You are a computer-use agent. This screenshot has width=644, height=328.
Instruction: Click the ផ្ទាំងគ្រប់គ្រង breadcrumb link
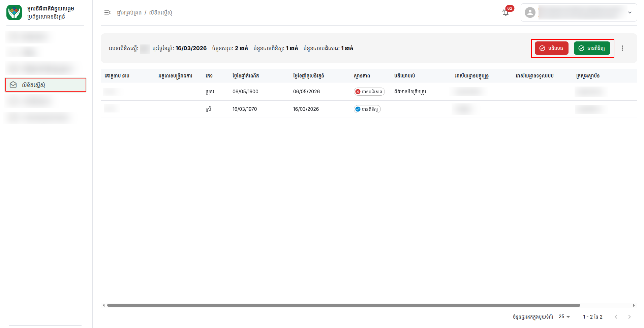coord(129,12)
